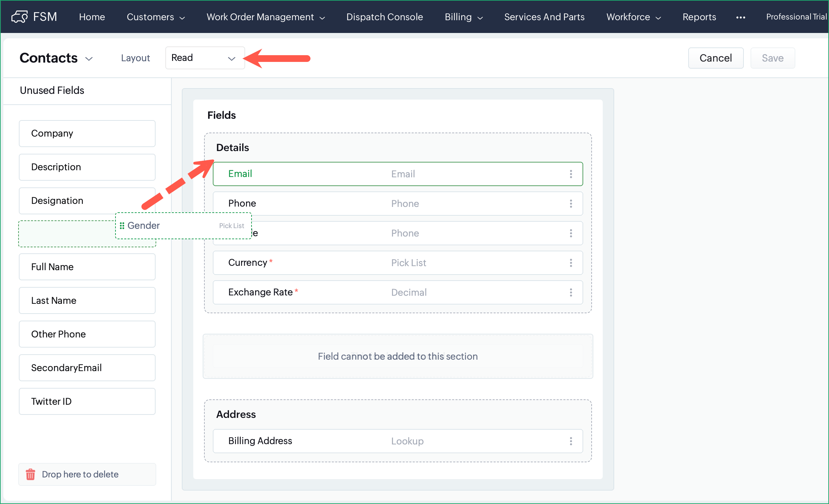Expand the Contacts module chevron
Viewport: 829px width, 504px height.
coord(89,59)
